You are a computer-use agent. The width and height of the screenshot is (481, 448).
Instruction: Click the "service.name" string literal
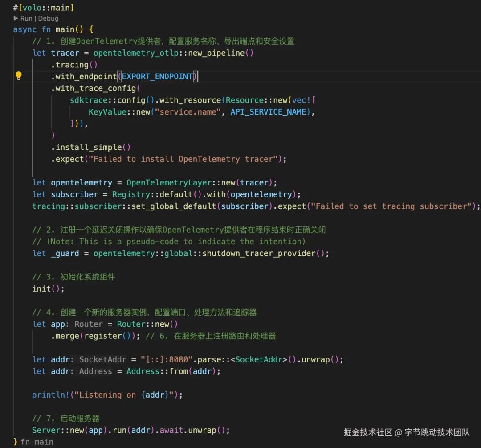point(188,112)
